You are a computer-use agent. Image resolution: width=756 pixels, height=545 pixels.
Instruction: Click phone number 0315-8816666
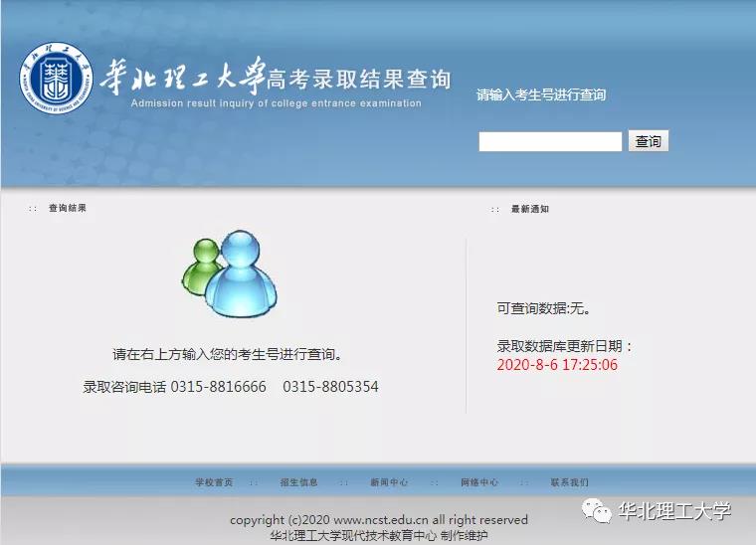(x=219, y=386)
